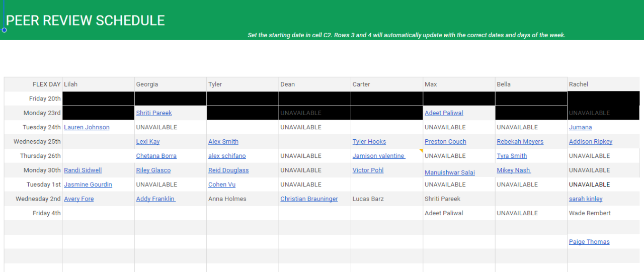The width and height of the screenshot is (644, 272).
Task: Click the Jumana link under Rachel
Action: [x=580, y=127]
